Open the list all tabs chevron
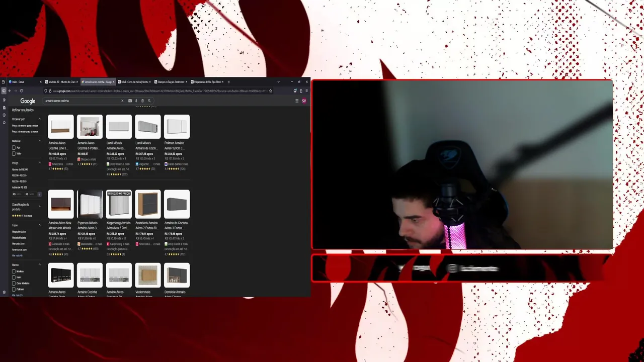 (x=278, y=82)
